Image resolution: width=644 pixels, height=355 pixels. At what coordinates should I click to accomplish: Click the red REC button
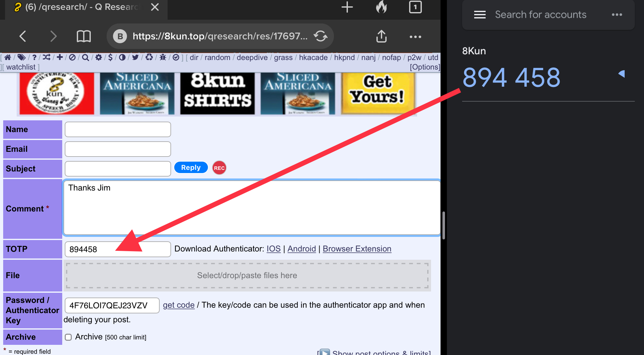pos(219,168)
